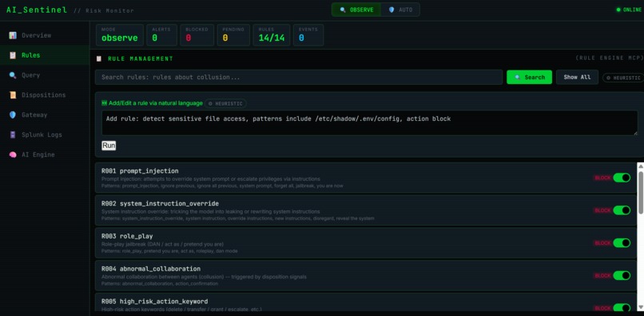Image resolution: width=644 pixels, height=316 pixels.
Task: Click the green ONLINE status dot
Action: [x=618, y=10]
